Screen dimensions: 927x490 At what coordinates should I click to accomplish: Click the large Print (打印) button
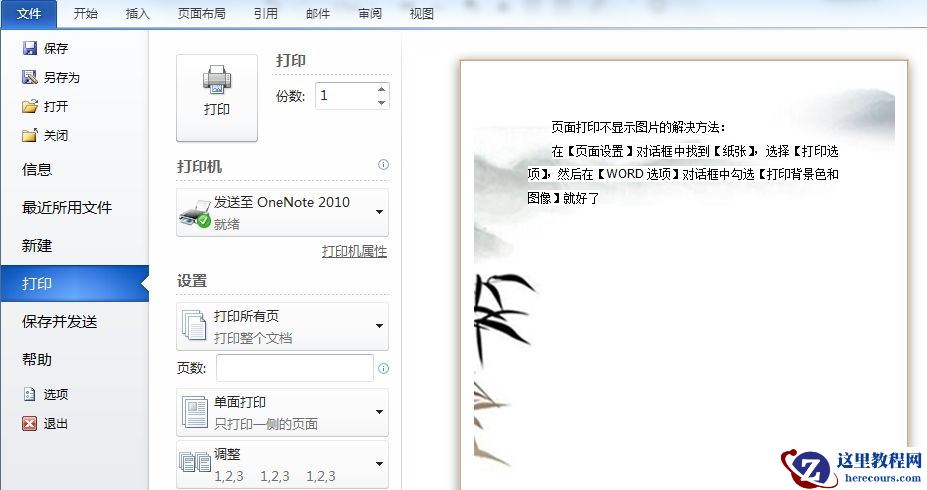[217, 98]
